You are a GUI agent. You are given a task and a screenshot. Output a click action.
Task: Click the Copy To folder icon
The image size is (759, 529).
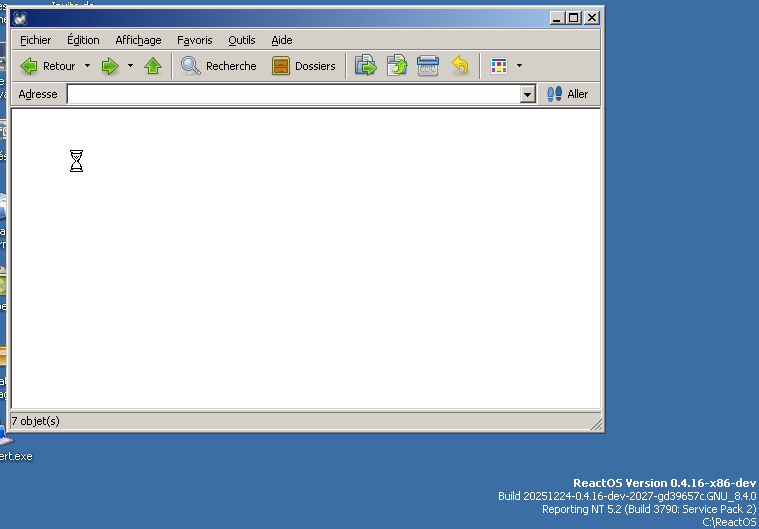397,66
